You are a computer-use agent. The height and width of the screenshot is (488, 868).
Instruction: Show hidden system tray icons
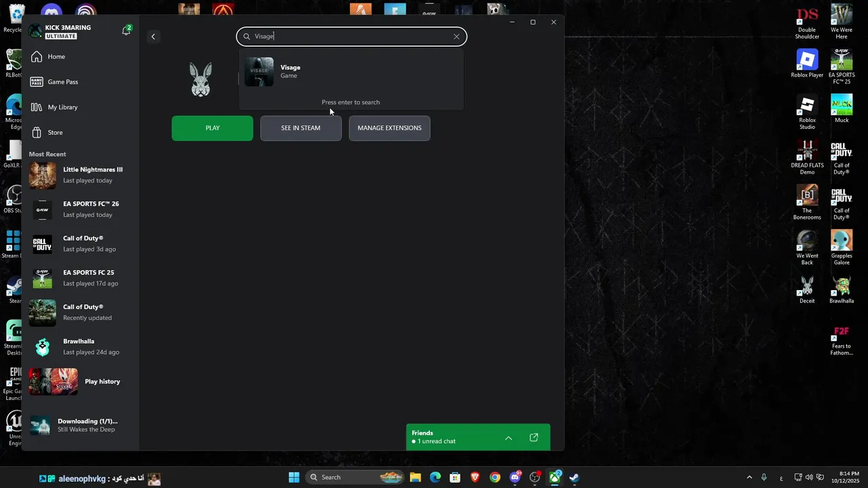[749, 478]
